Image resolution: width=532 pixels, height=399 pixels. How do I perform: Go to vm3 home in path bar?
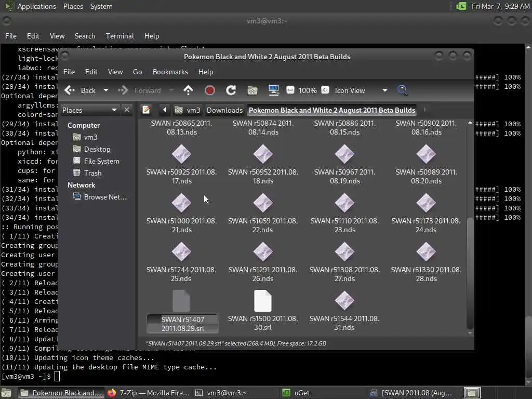tap(188, 110)
